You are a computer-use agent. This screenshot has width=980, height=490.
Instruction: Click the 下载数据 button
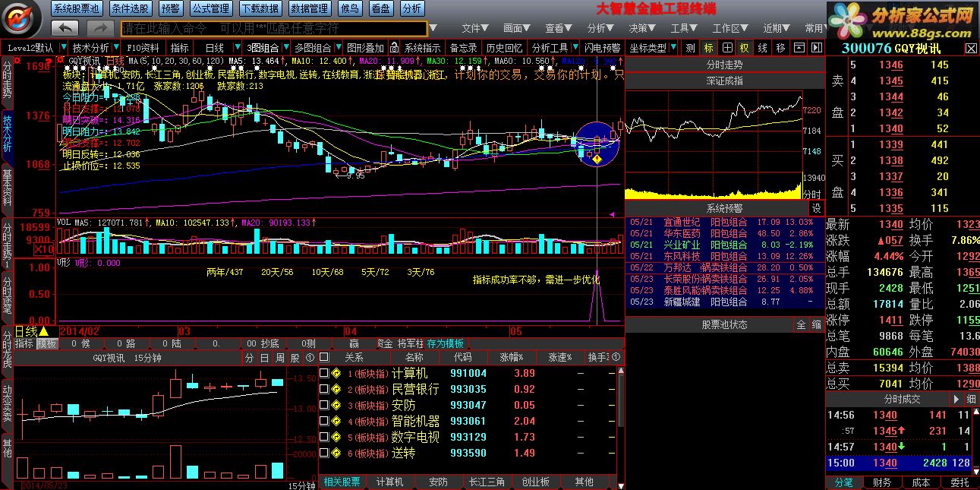tap(260, 8)
